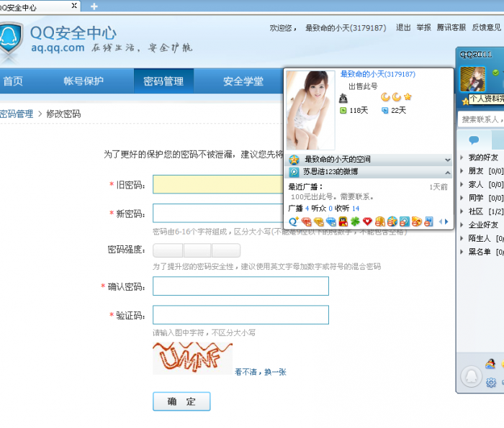The height and width of the screenshot is (428, 504).
Task: Click the disabled microblog badge icon
Action: 405,222
